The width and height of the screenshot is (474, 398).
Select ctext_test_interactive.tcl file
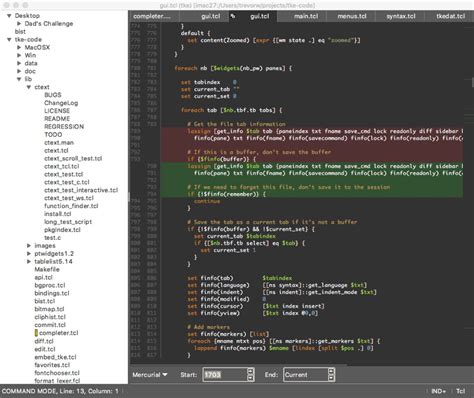coord(81,190)
